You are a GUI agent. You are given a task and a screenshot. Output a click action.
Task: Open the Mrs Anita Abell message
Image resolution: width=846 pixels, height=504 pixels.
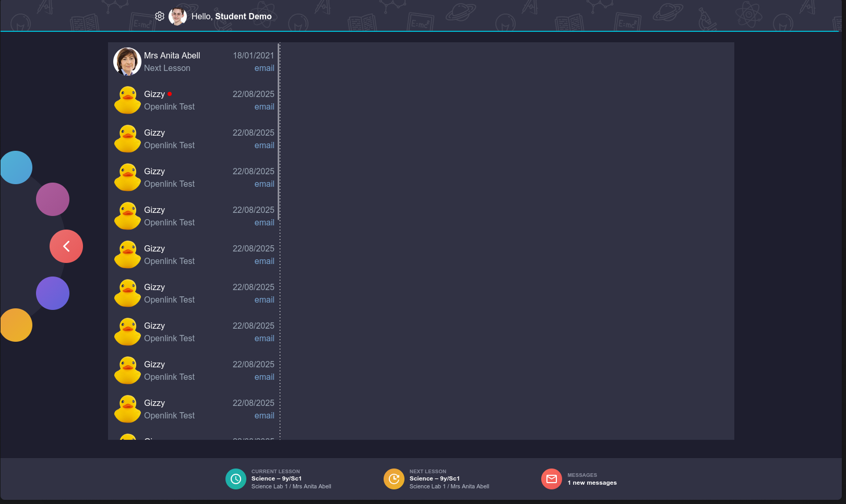[x=194, y=62]
